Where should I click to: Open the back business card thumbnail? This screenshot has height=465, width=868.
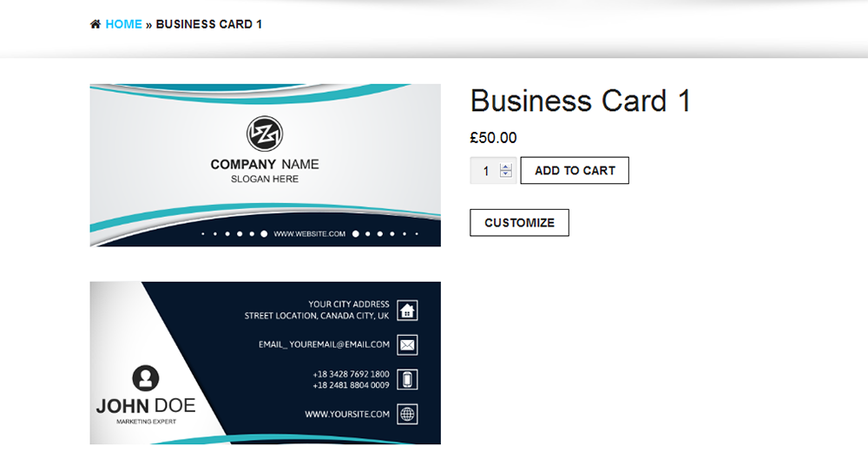point(265,363)
